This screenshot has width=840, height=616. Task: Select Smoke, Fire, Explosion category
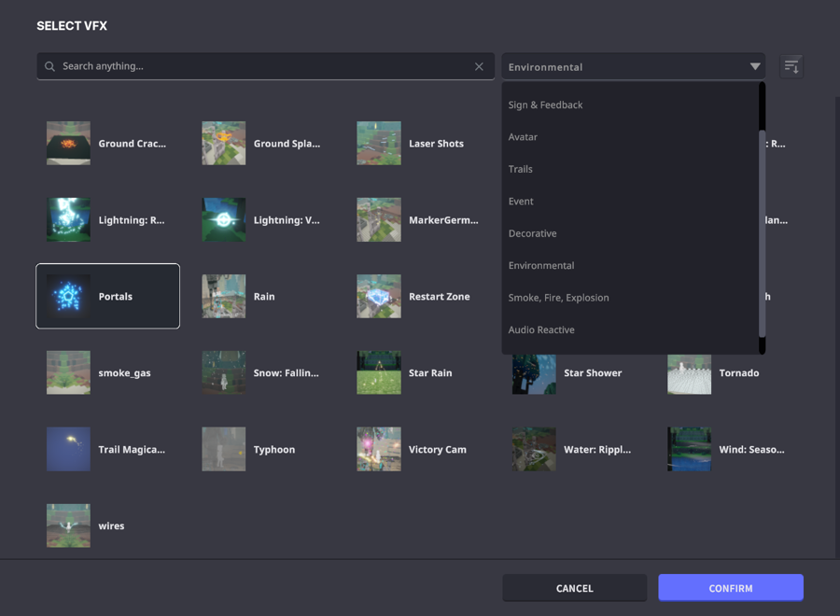point(558,298)
